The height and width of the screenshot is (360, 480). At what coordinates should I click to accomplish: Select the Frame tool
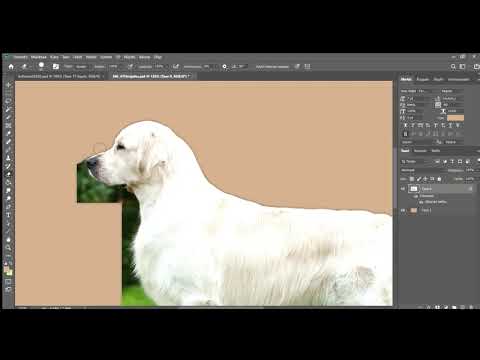(x=8, y=126)
